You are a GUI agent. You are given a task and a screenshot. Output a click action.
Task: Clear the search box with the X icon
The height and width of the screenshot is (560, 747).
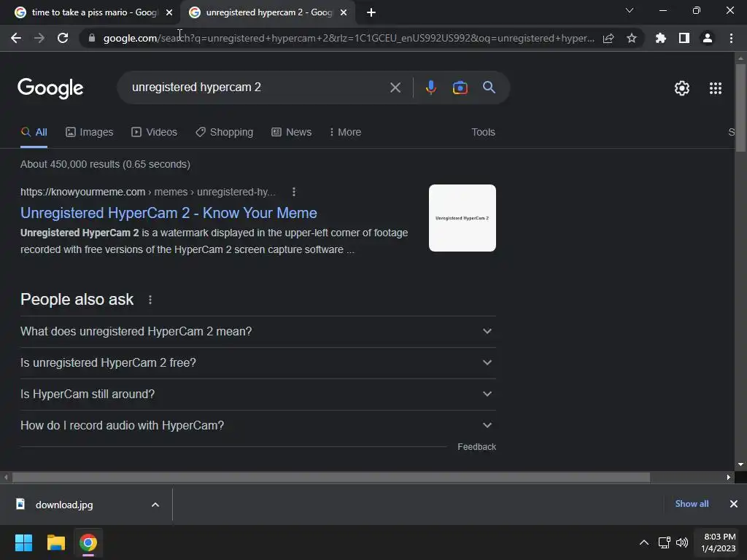click(395, 87)
